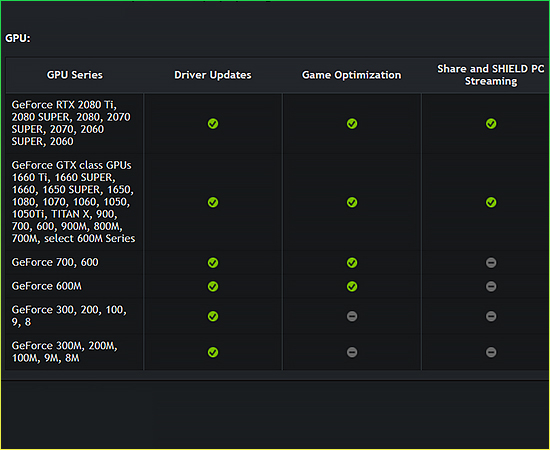Click Driver Updates checkmark for GeForce 700, 600

click(213, 262)
